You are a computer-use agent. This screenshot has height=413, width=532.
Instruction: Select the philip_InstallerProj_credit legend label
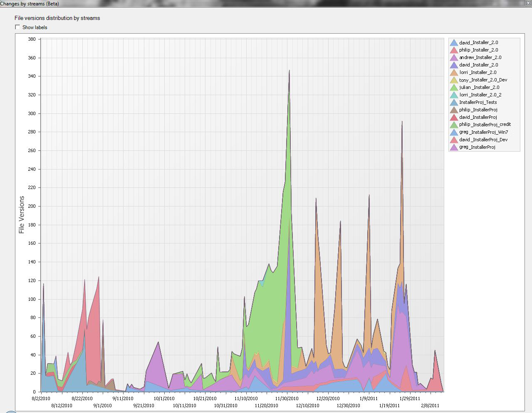coord(485,125)
